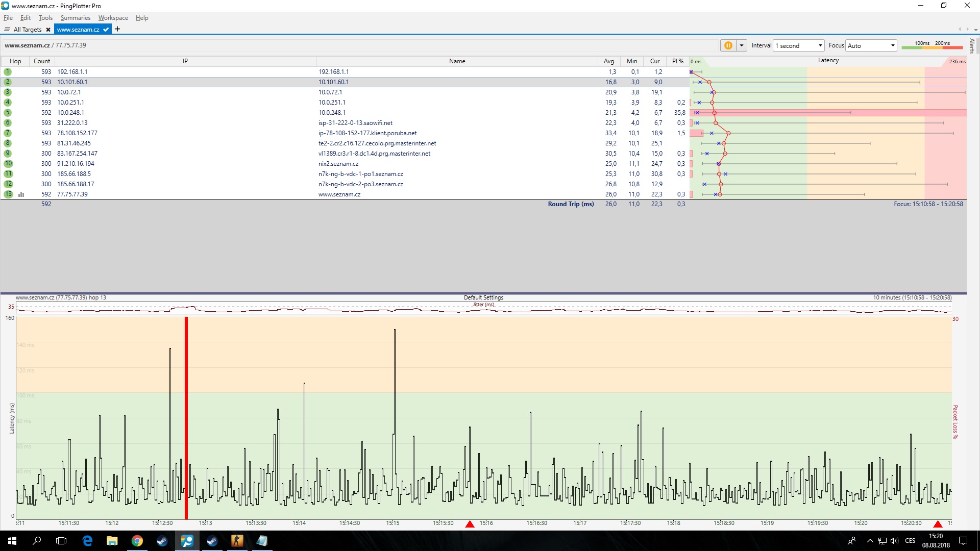
Task: Sort by the PL% column header
Action: tap(677, 61)
